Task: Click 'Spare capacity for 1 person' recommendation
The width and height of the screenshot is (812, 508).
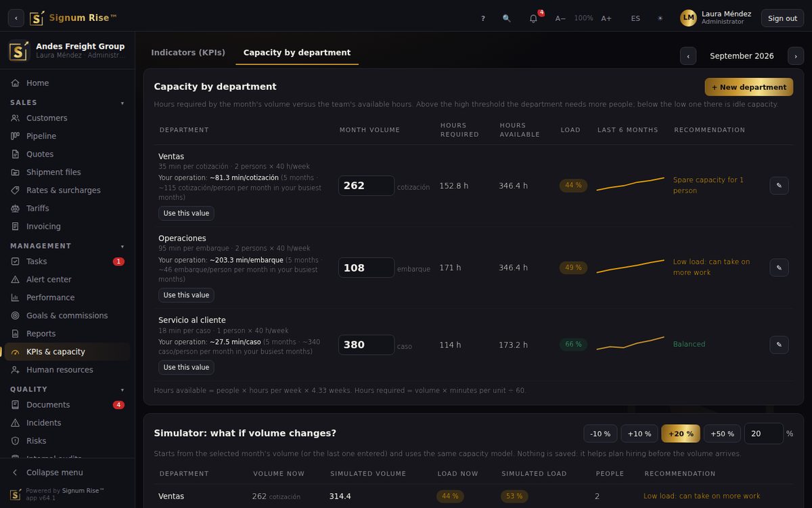Action: tap(708, 186)
